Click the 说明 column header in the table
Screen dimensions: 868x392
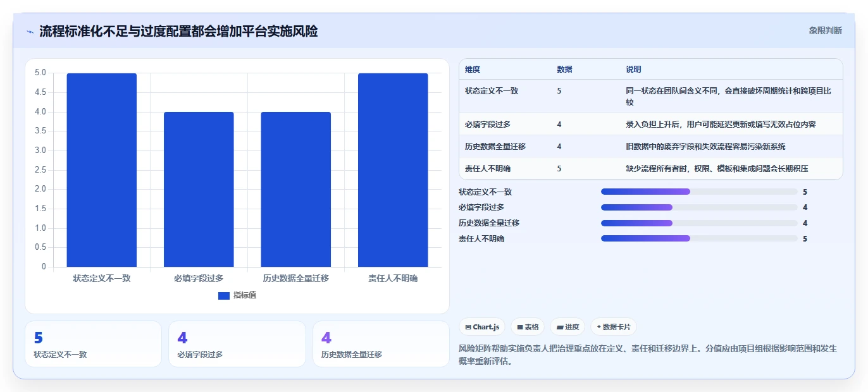point(633,70)
